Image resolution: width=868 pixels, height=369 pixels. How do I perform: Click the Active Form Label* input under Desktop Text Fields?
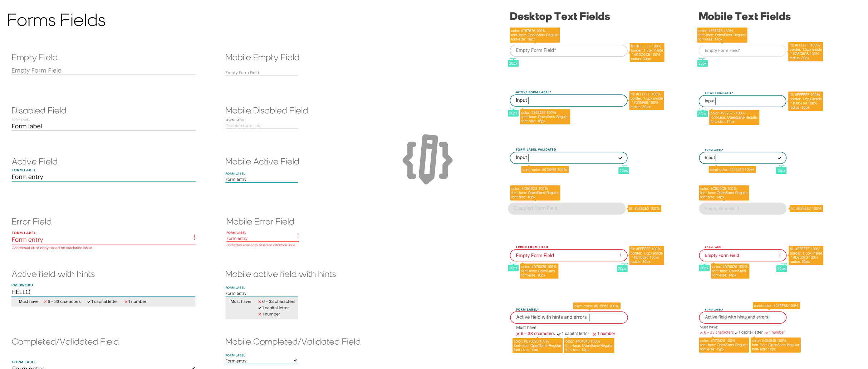pyautogui.click(x=569, y=100)
